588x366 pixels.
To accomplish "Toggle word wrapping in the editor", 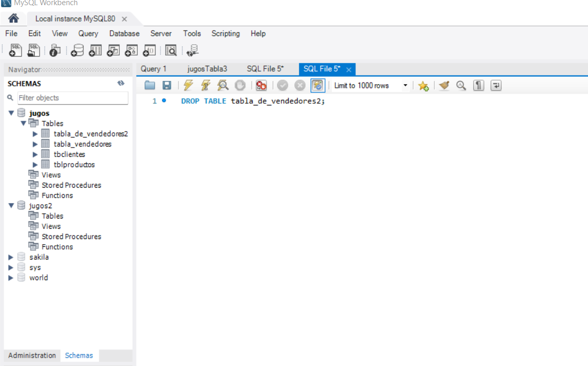I will pyautogui.click(x=496, y=85).
